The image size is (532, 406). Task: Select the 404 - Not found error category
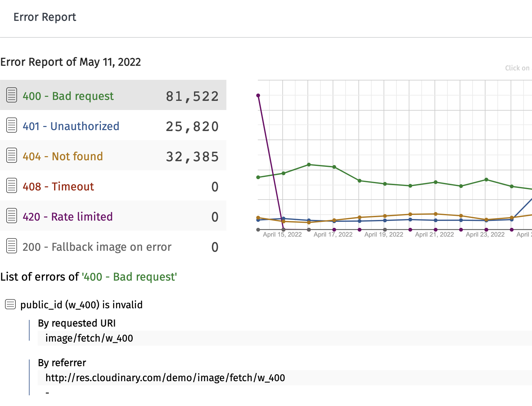pos(63,156)
